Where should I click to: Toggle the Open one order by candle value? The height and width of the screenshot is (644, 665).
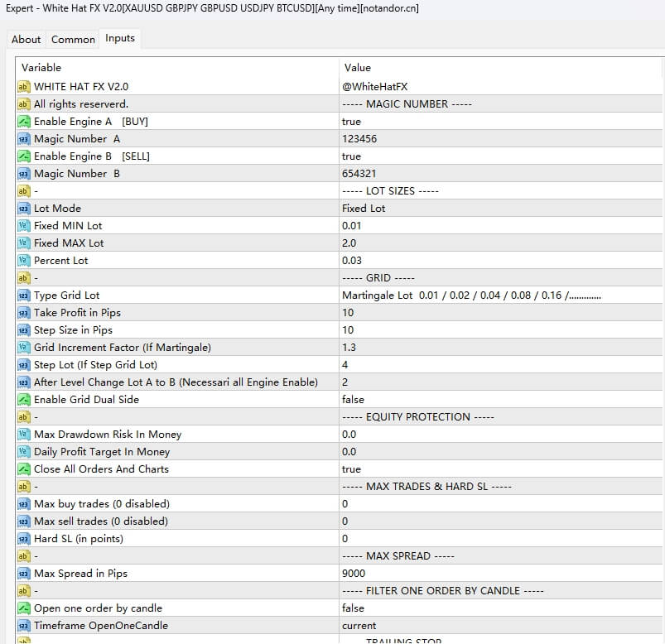354,608
